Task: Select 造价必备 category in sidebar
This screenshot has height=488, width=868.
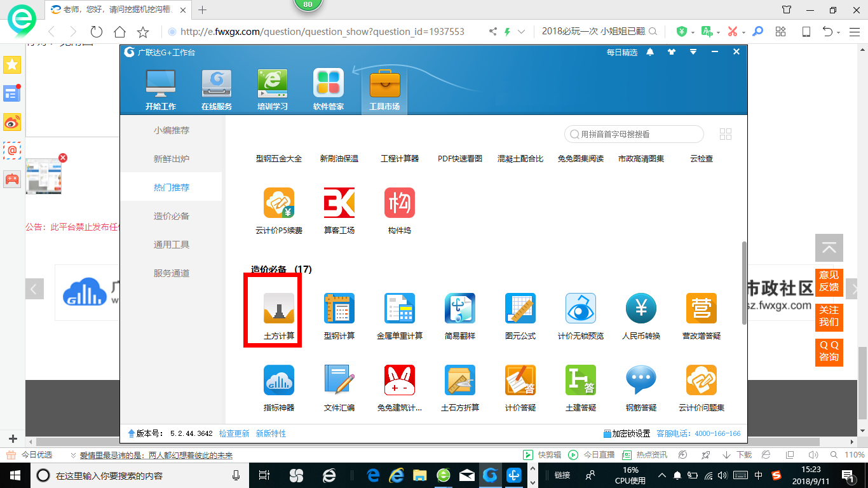Action: coord(172,216)
